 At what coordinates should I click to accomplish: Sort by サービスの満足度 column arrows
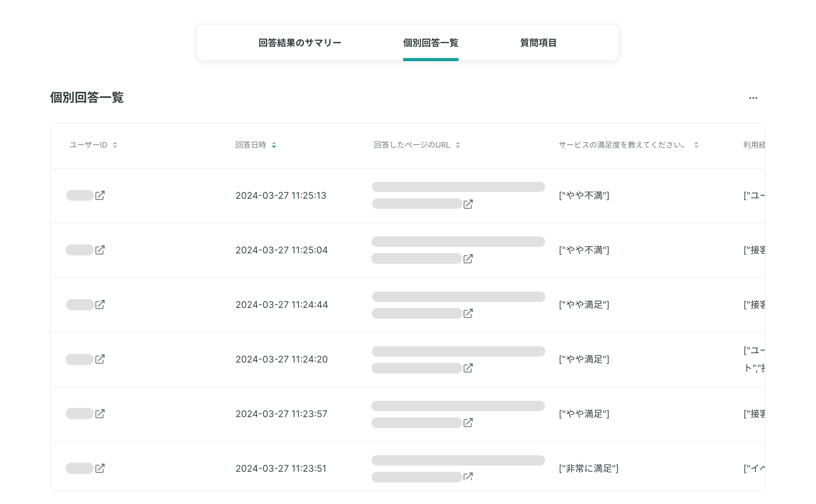tap(696, 145)
